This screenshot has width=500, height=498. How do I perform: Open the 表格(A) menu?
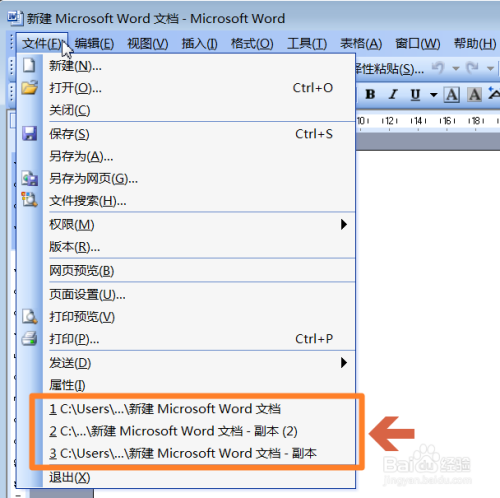[361, 43]
